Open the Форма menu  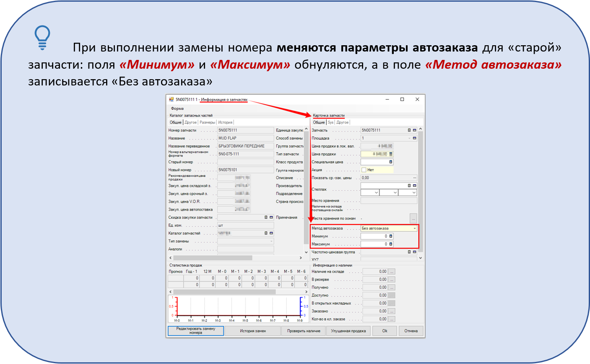pyautogui.click(x=177, y=108)
